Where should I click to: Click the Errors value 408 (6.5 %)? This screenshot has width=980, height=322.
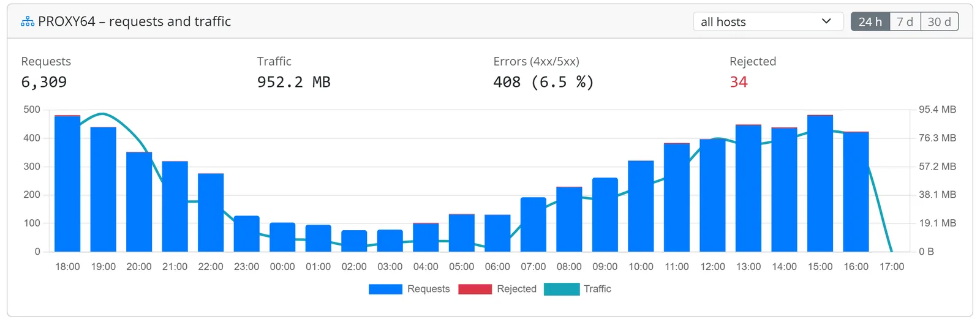click(x=543, y=82)
